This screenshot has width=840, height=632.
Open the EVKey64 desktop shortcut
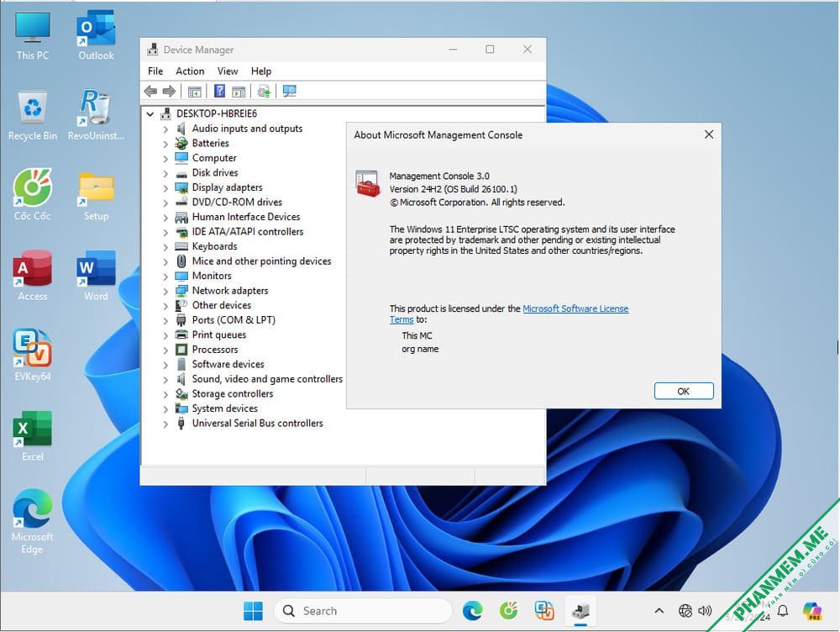coord(32,355)
